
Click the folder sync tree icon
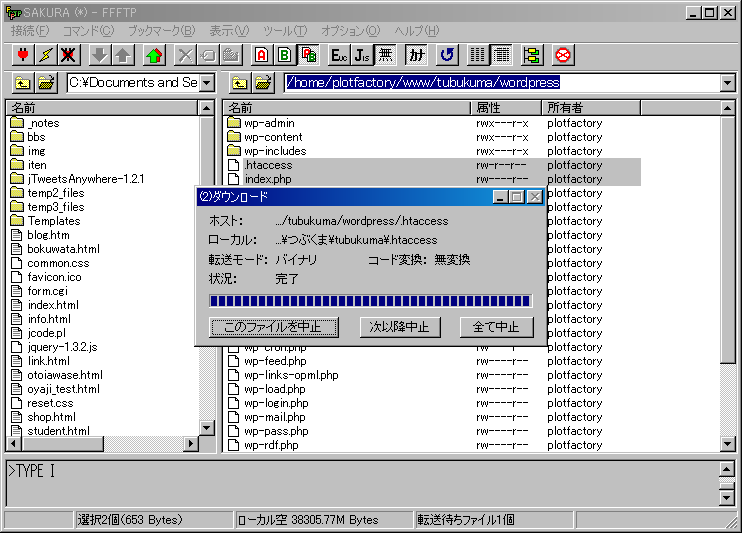(x=532, y=55)
